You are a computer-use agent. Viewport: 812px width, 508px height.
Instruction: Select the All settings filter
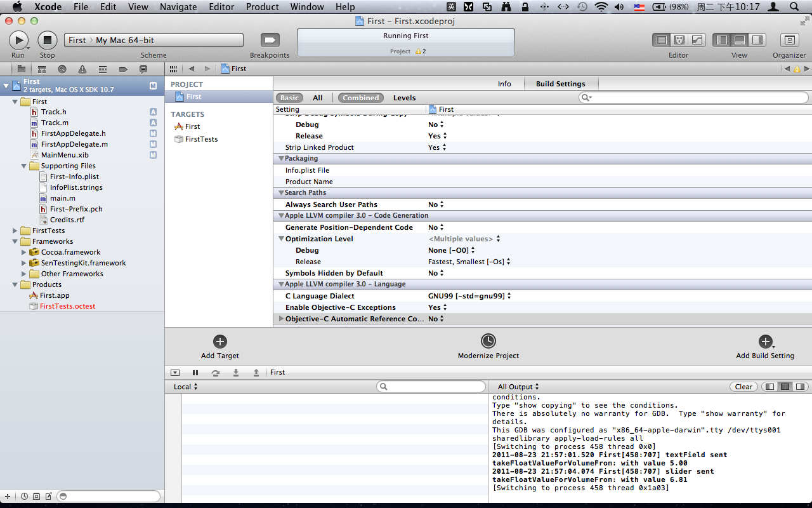(318, 98)
